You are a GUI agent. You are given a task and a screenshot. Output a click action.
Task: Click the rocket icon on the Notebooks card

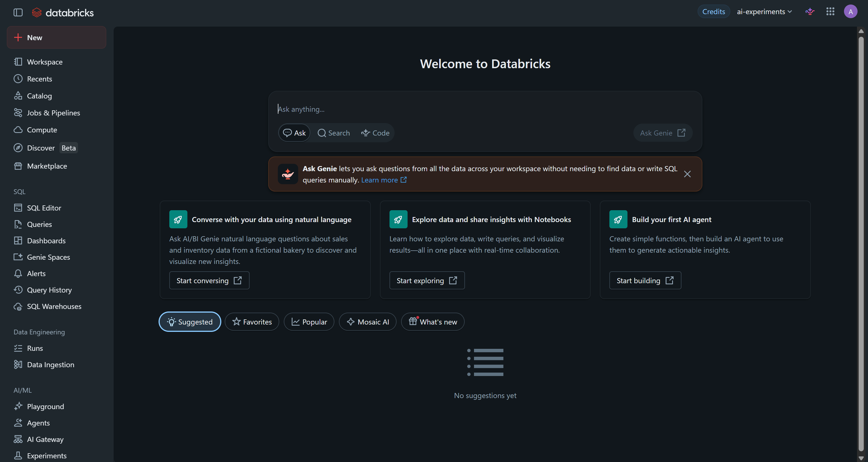pyautogui.click(x=398, y=220)
